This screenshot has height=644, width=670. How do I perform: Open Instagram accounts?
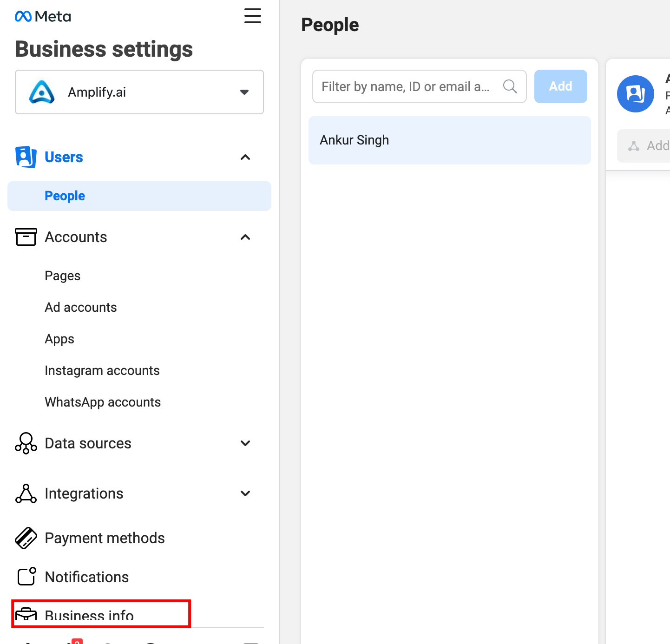[102, 371]
